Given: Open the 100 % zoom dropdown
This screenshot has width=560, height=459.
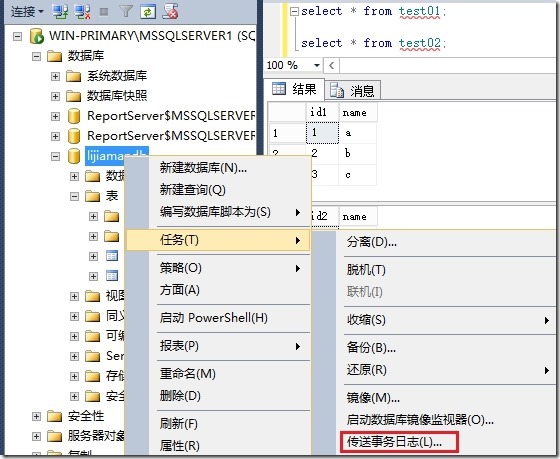Looking at the screenshot, I should pos(316,65).
